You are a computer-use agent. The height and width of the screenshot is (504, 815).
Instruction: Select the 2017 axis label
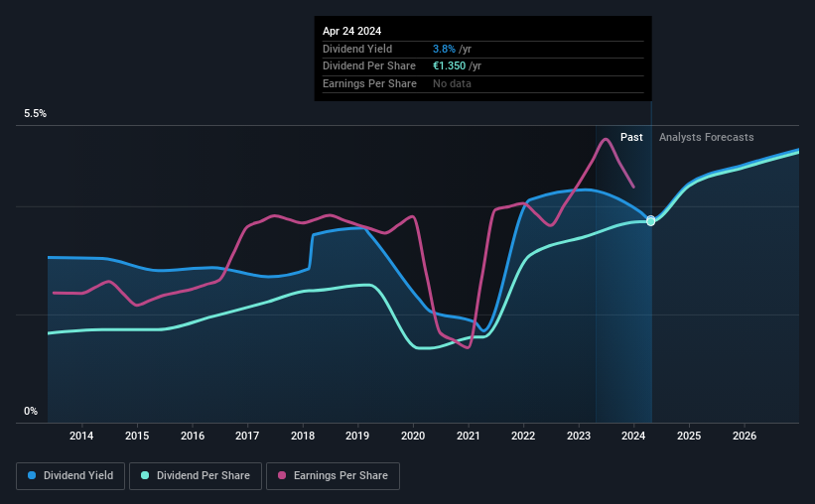point(247,436)
